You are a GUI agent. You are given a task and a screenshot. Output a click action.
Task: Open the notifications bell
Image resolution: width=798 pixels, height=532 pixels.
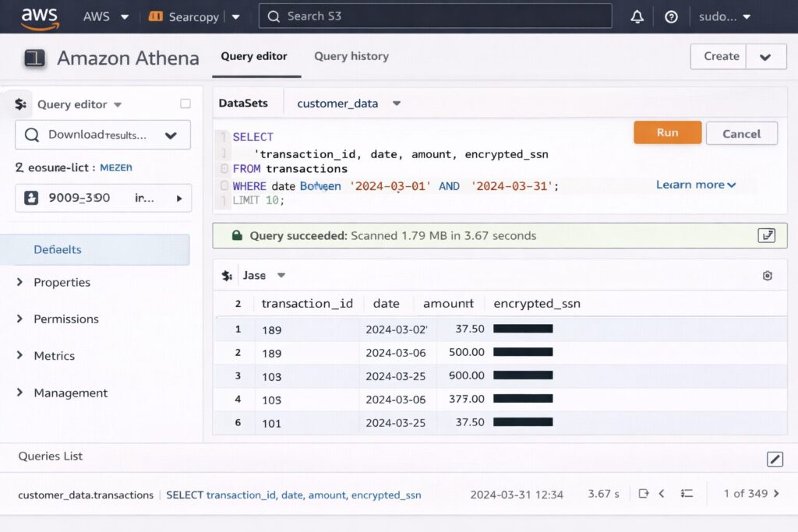point(637,17)
